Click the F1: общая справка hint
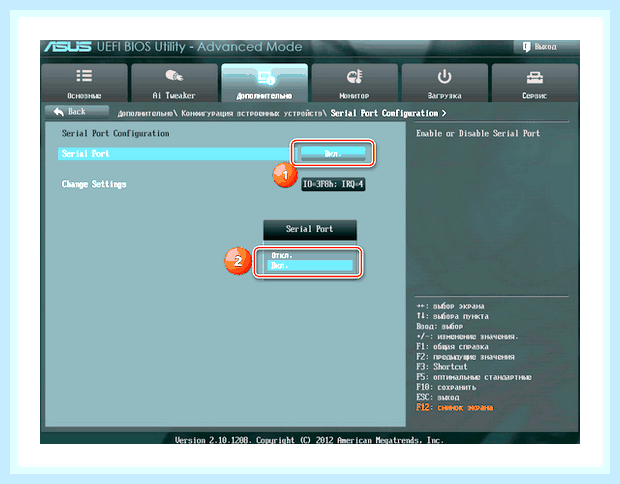This screenshot has width=620, height=484. click(452, 347)
